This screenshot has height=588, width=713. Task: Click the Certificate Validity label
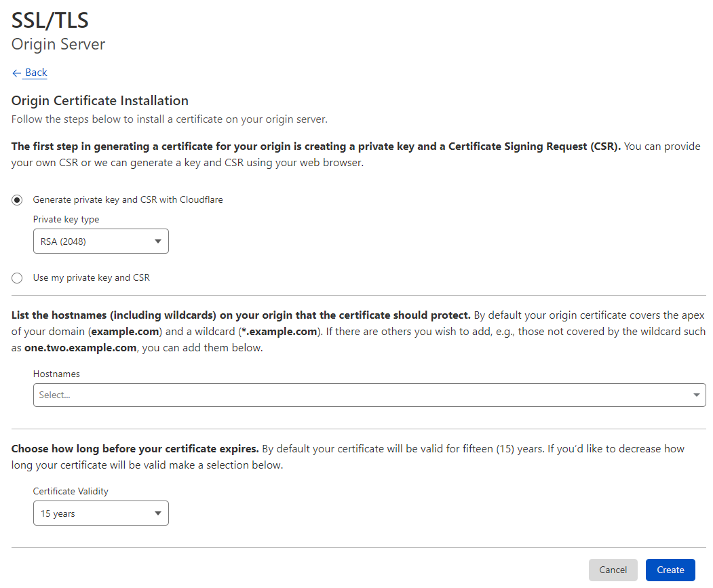coord(71,491)
